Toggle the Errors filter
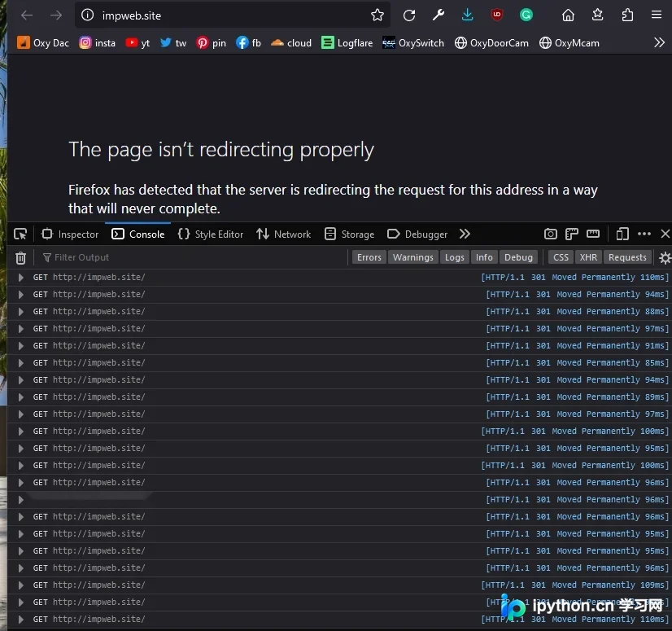 369,257
